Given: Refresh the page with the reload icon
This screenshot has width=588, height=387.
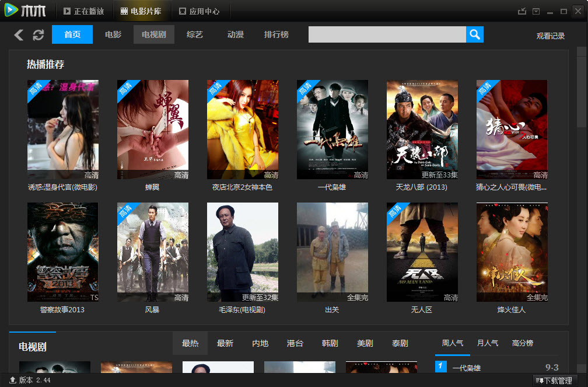Looking at the screenshot, I should point(38,35).
